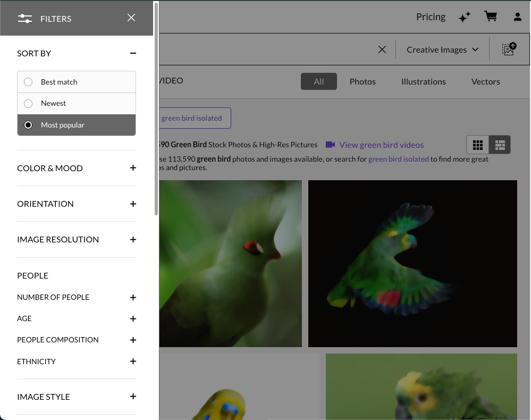Switch to the Vectors tab
531x420 pixels.
(x=485, y=81)
